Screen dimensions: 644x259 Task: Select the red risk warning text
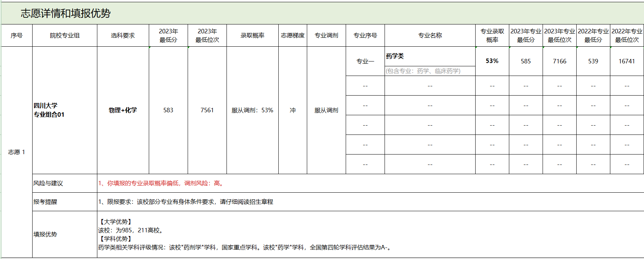[x=161, y=183]
